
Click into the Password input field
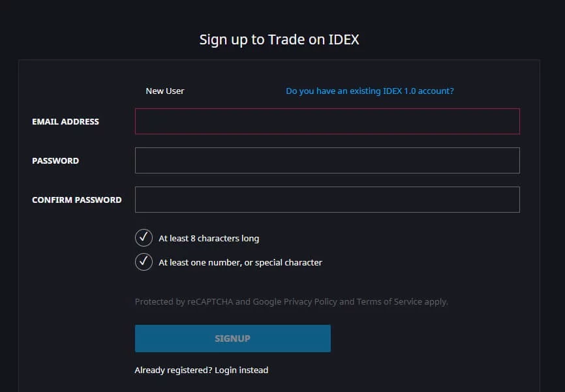tap(327, 160)
